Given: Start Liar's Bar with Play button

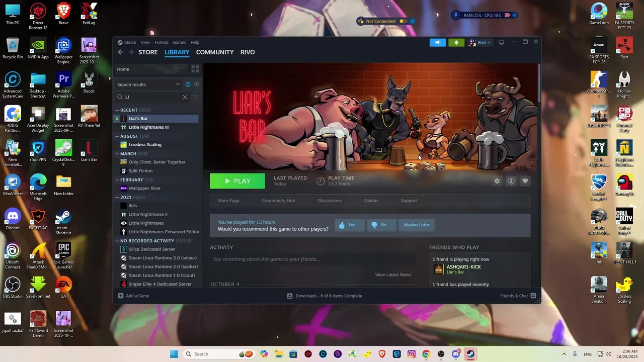Looking at the screenshot, I should pos(237,181).
